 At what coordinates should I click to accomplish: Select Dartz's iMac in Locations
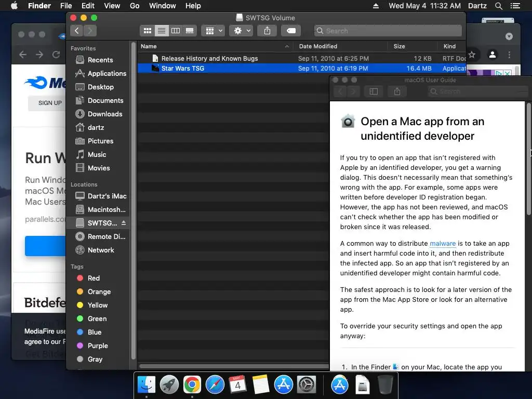(101, 196)
